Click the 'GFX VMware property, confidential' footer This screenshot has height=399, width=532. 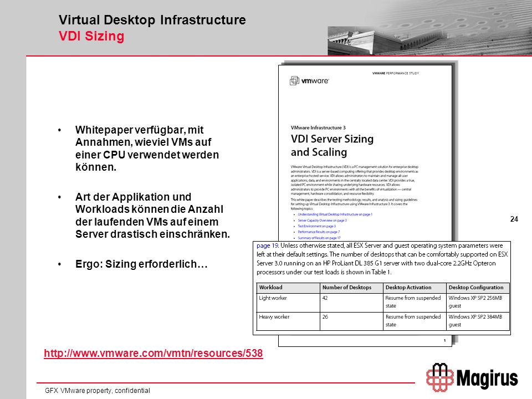pos(98,391)
